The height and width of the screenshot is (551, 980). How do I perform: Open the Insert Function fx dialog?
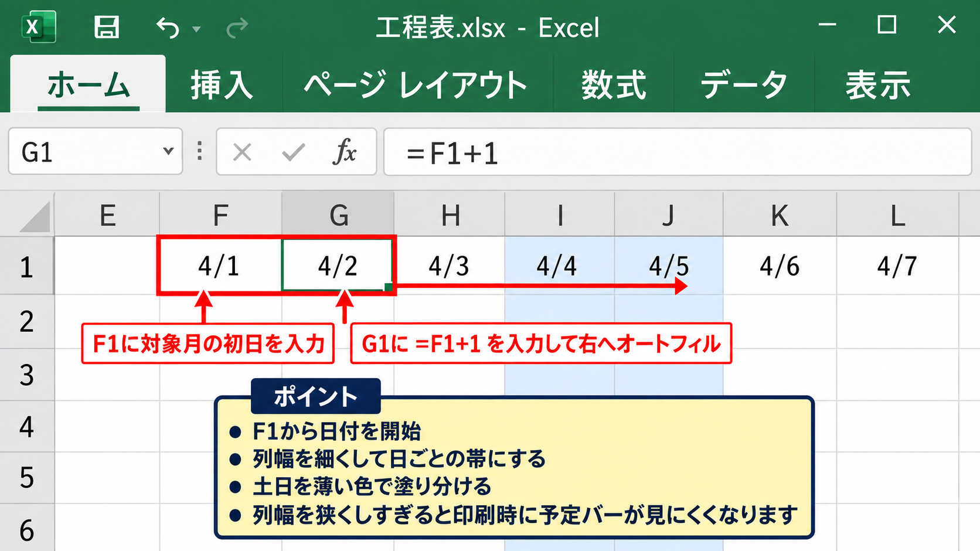click(344, 152)
